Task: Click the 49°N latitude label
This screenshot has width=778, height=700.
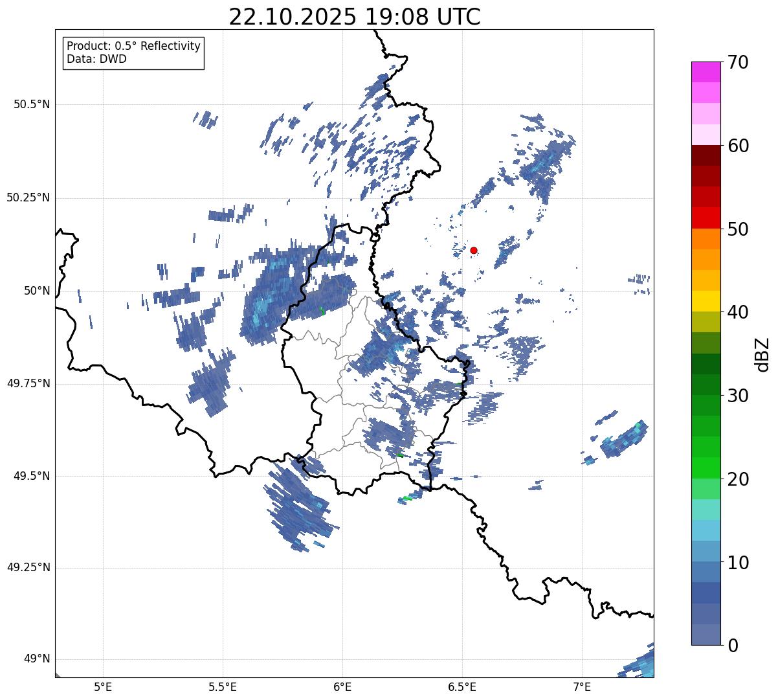Action: click(x=38, y=659)
